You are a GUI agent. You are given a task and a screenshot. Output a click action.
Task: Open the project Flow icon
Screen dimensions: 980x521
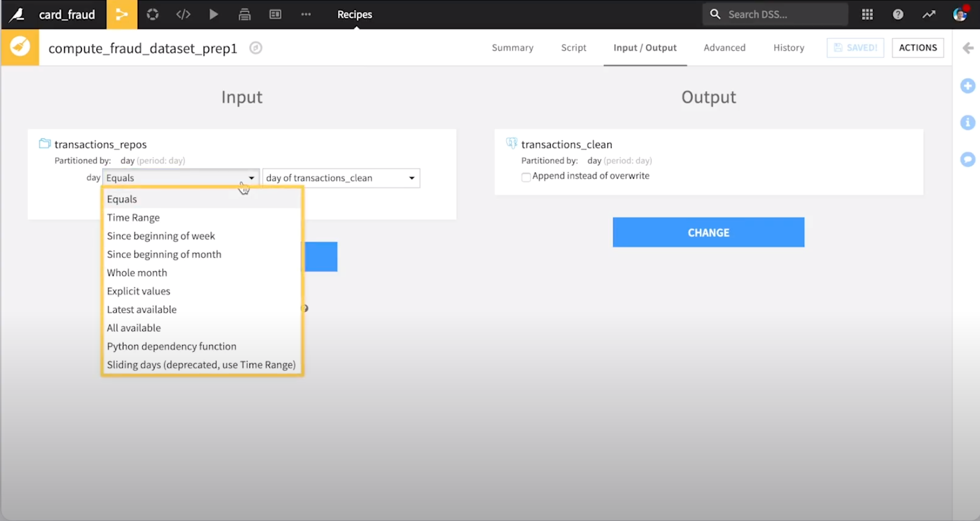(x=122, y=15)
